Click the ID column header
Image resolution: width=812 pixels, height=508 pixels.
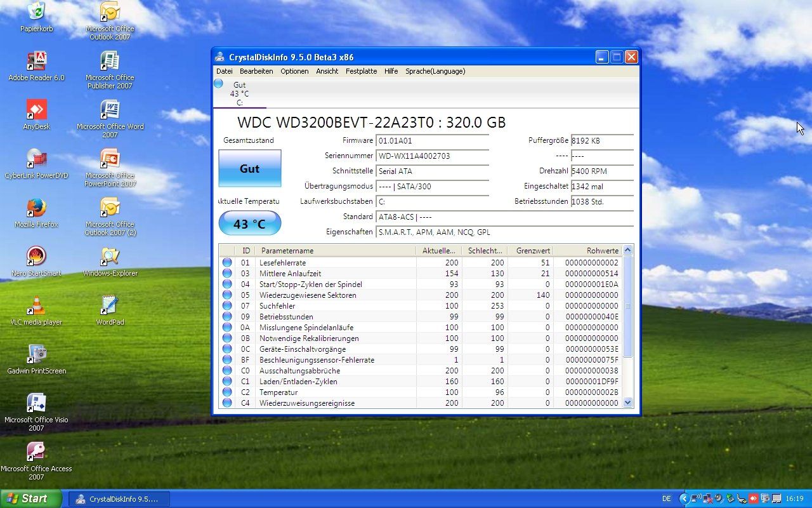[x=246, y=251]
